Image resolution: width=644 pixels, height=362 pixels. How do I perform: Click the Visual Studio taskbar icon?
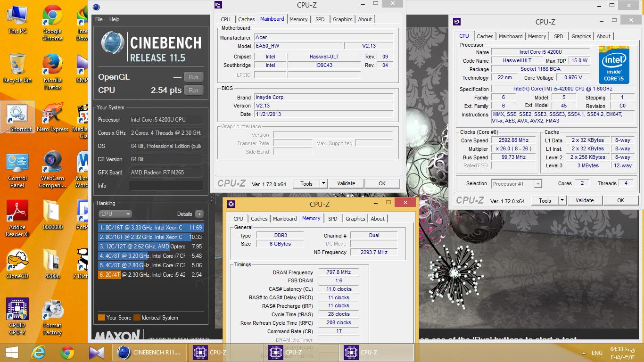coord(97,353)
